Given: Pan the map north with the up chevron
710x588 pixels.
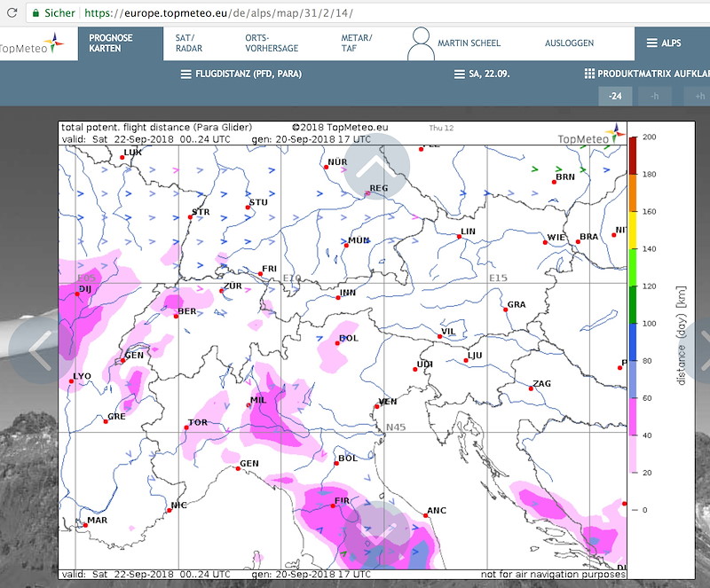Looking at the screenshot, I should coord(376,167).
